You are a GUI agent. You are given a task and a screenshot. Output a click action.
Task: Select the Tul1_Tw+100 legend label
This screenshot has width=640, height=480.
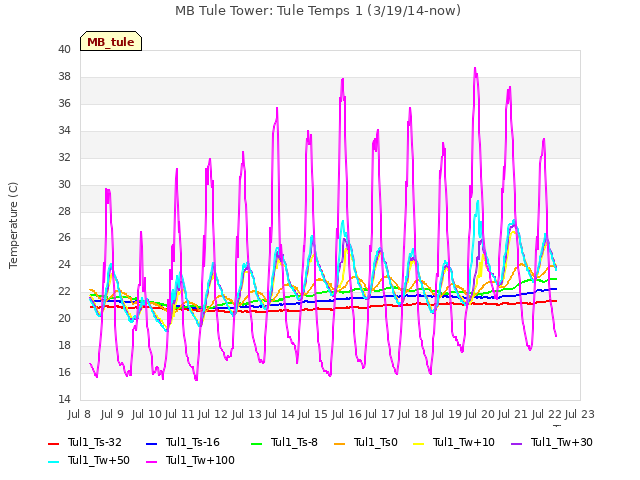click(x=200, y=460)
